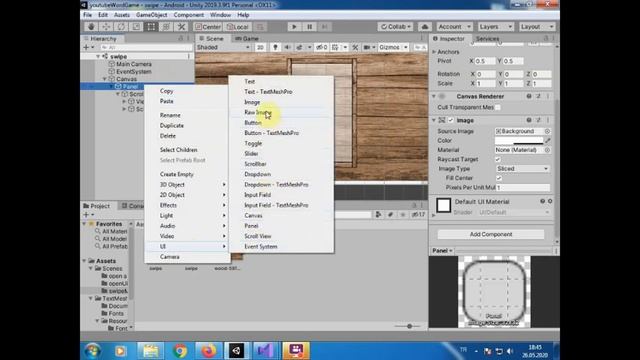Use the color eyedropper icon
Image resolution: width=640 pixels, height=360 pixels.
tap(548, 140)
